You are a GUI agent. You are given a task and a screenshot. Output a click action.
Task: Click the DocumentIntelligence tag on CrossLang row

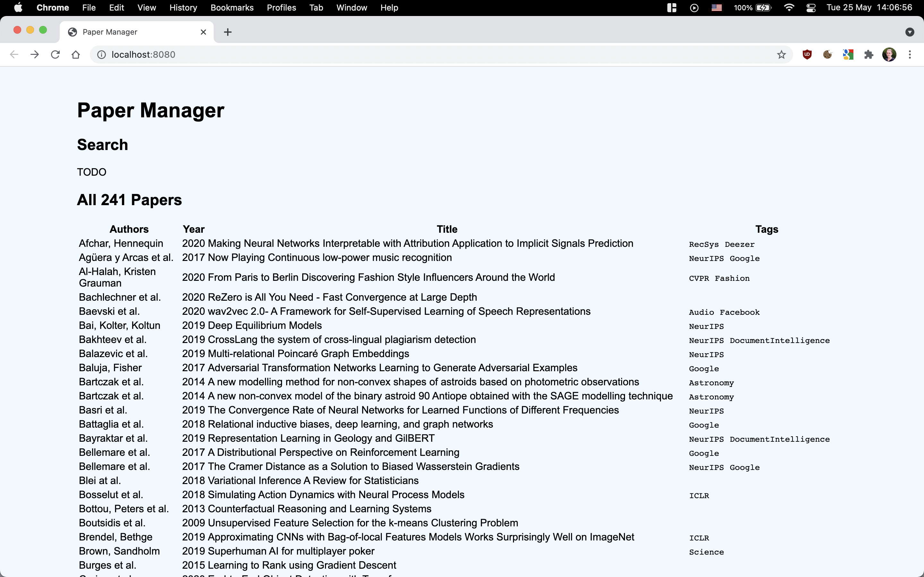point(780,340)
